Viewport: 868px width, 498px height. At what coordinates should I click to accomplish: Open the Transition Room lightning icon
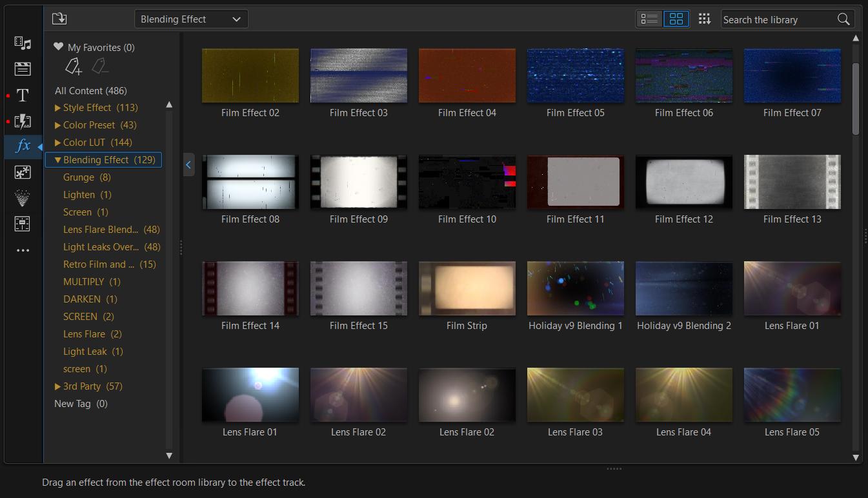click(23, 121)
